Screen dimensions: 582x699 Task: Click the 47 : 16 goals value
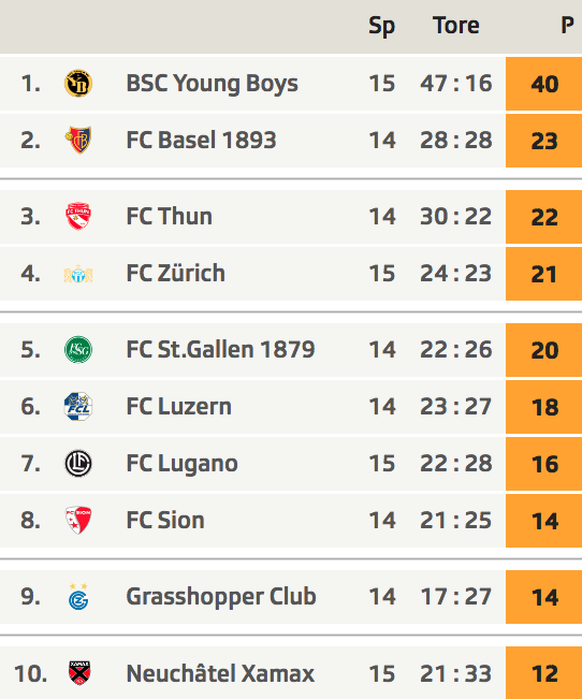click(456, 83)
